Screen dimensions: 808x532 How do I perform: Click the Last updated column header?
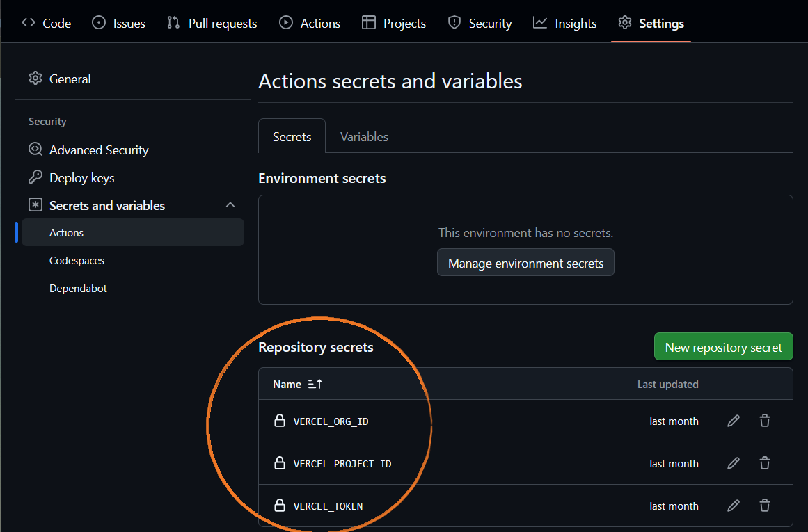(x=668, y=384)
